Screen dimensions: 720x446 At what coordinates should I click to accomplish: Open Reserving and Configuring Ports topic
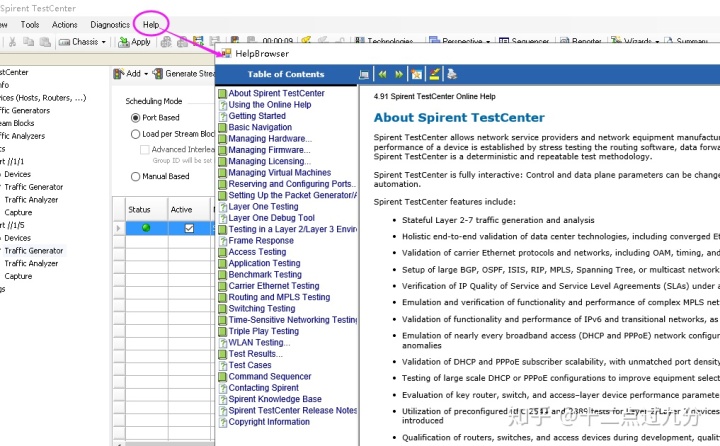point(292,184)
